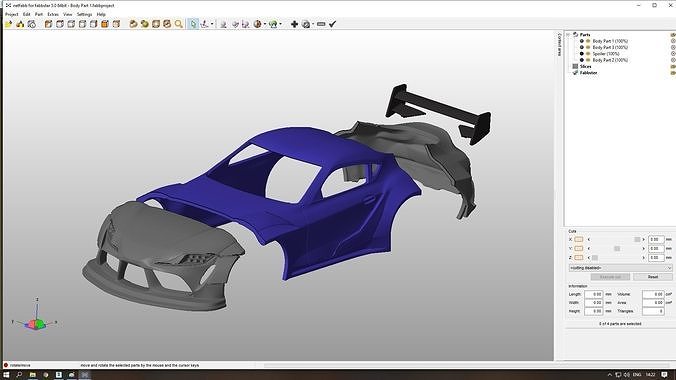Select the fifth standard view cube icon

(x=93, y=24)
